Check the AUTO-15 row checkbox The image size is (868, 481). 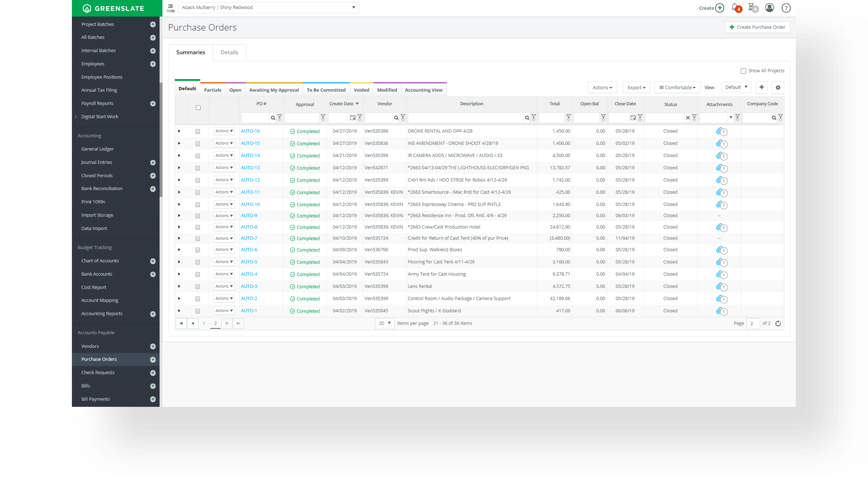pyautogui.click(x=198, y=144)
